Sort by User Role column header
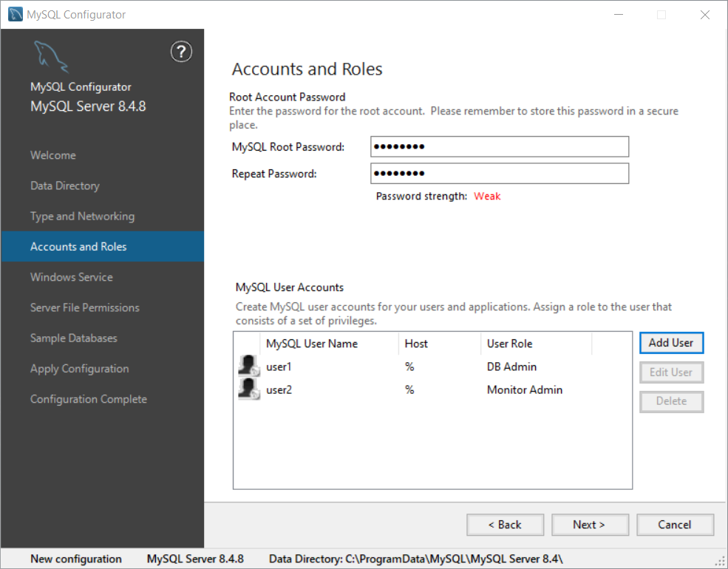This screenshot has width=728, height=569. click(x=537, y=344)
